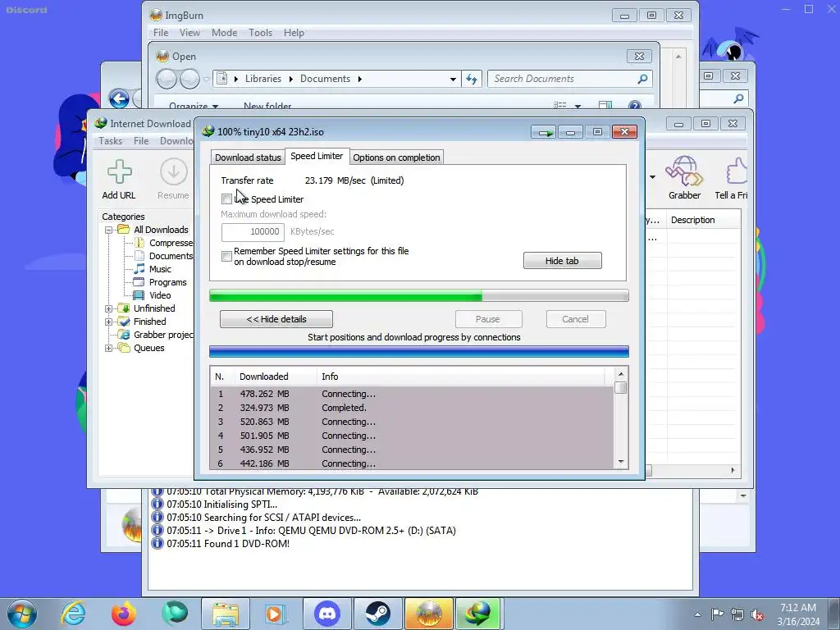
Task: Click the help question mark in the Open dialog
Action: tap(635, 105)
